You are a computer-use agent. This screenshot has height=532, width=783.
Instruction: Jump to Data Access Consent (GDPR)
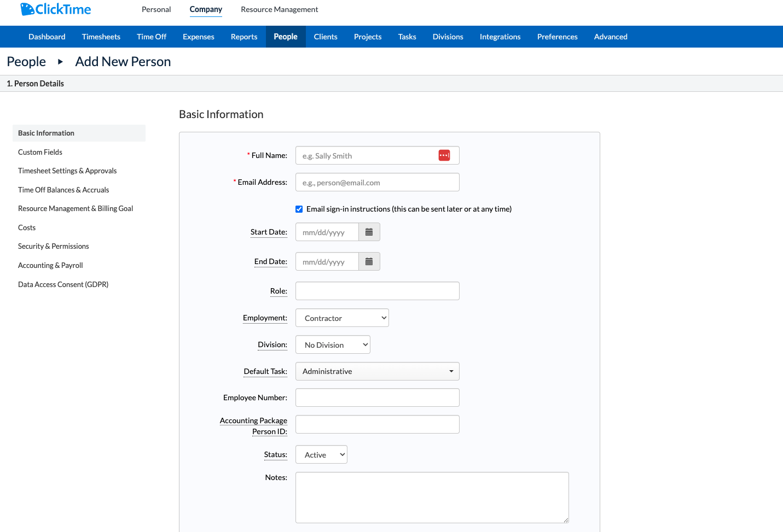63,284
